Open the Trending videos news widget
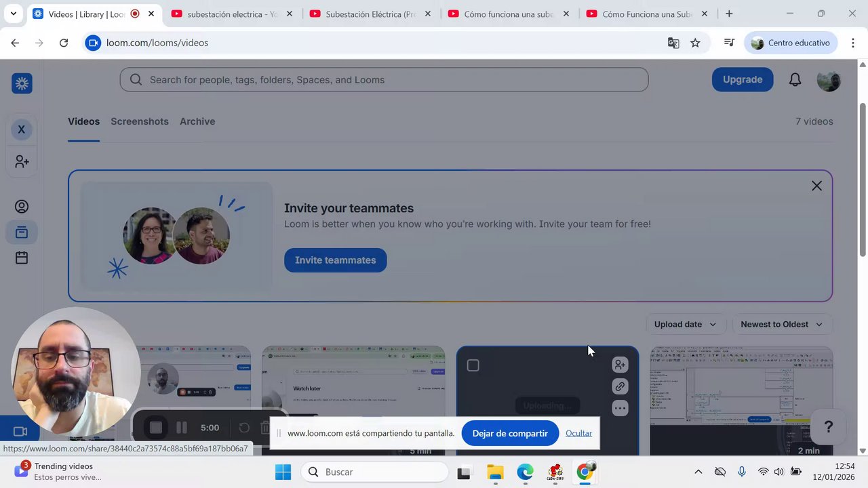This screenshot has width=868, height=488. [58, 472]
